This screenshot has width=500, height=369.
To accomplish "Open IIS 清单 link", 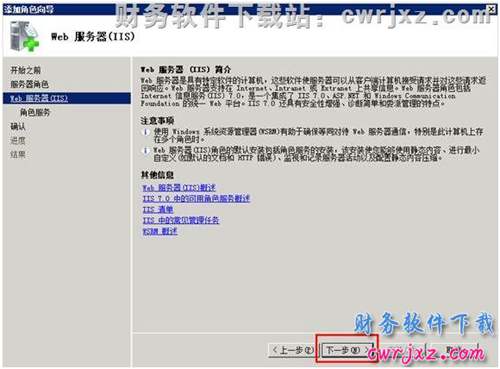I will click(x=158, y=209).
